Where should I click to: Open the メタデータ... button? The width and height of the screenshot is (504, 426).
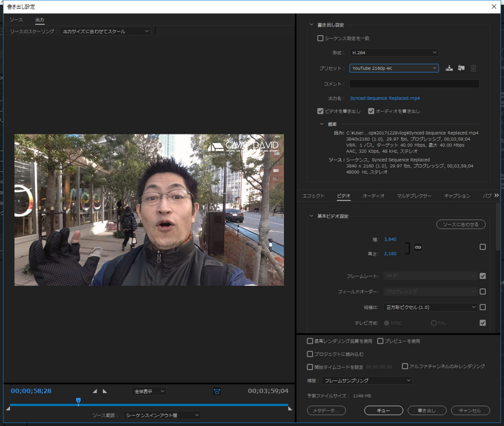(326, 410)
